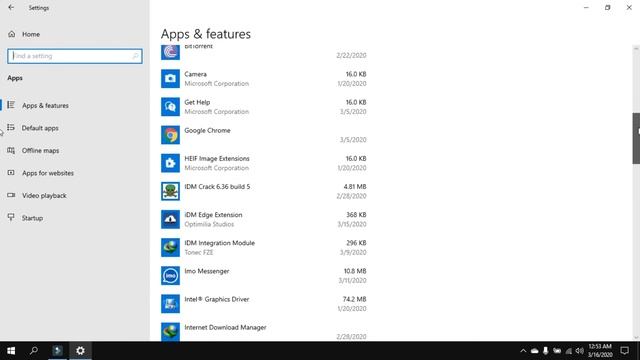Click the Home icon in sidebar
The image size is (640, 360).
tap(11, 34)
